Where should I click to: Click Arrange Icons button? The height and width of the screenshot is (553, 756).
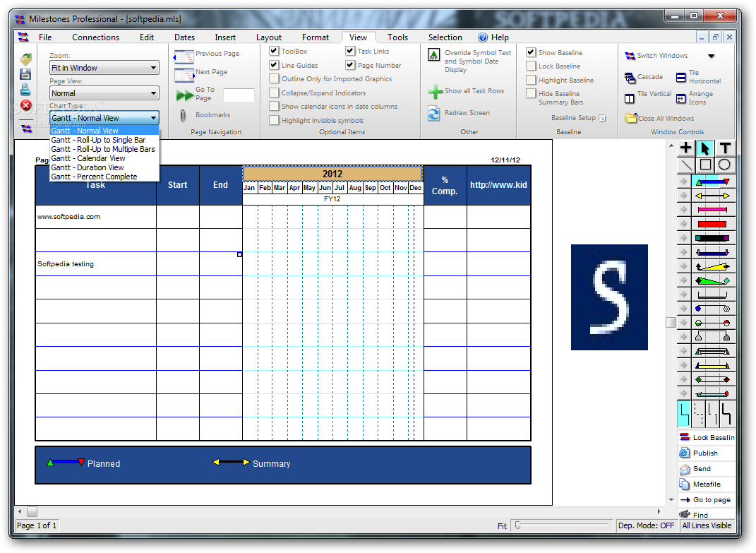point(695,98)
